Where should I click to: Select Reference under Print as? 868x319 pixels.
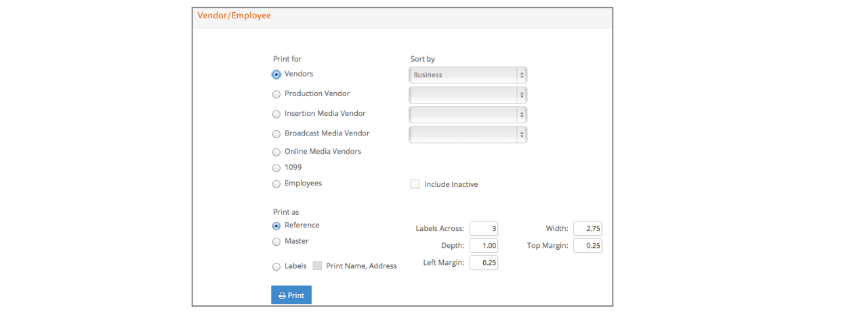point(276,226)
